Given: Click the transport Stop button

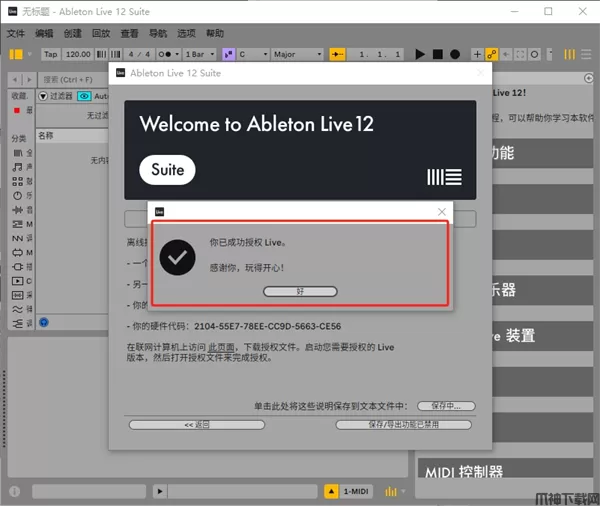Looking at the screenshot, I should [x=438, y=54].
